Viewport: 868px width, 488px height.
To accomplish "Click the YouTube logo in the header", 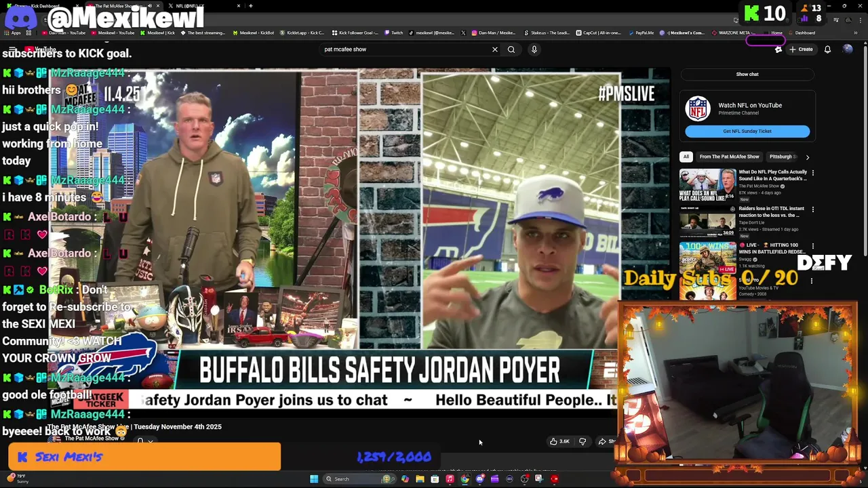I will pyautogui.click(x=39, y=49).
